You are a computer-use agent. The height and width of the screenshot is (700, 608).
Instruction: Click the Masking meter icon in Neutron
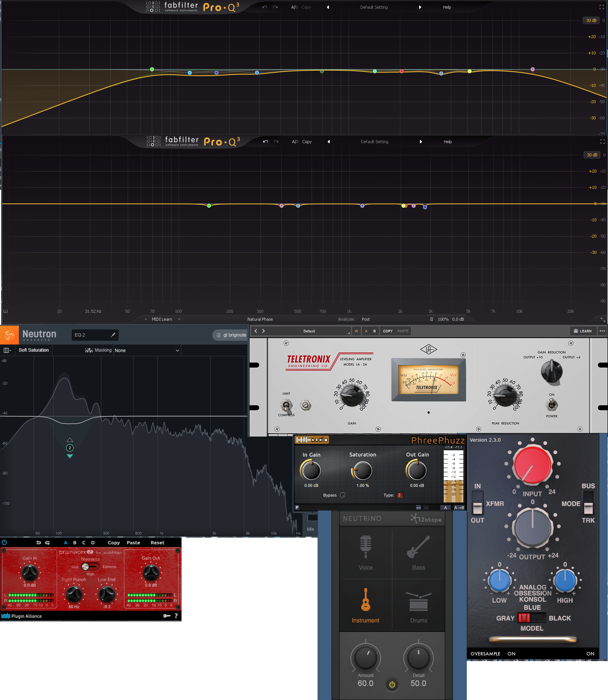(89, 350)
